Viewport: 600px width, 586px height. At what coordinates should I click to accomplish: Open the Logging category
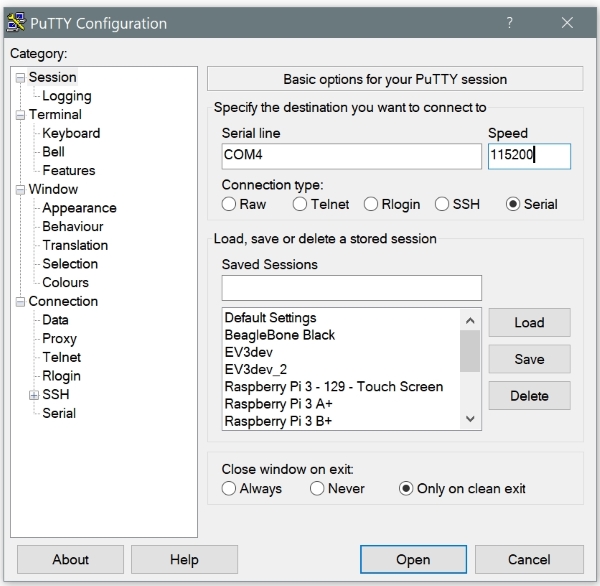[x=67, y=96]
